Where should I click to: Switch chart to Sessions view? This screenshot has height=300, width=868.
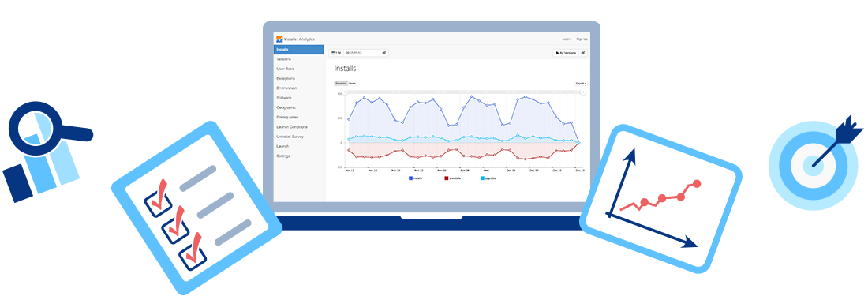coord(341,84)
